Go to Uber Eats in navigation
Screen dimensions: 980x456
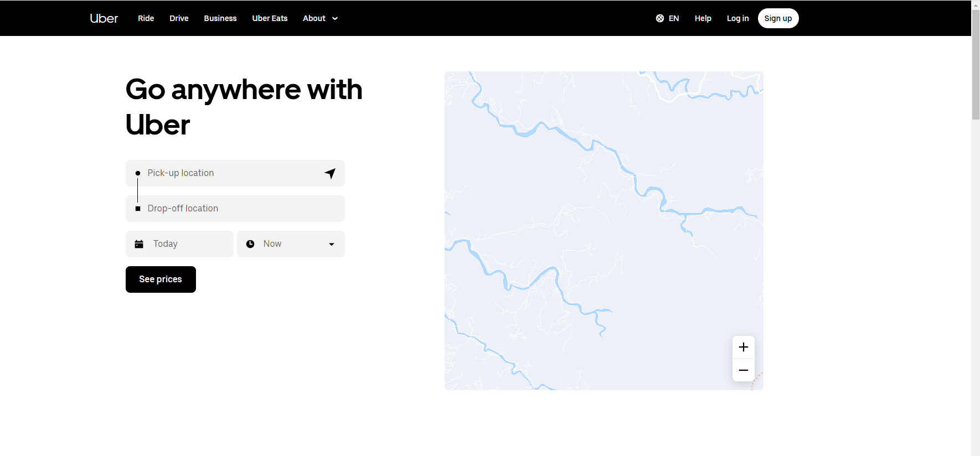(270, 18)
